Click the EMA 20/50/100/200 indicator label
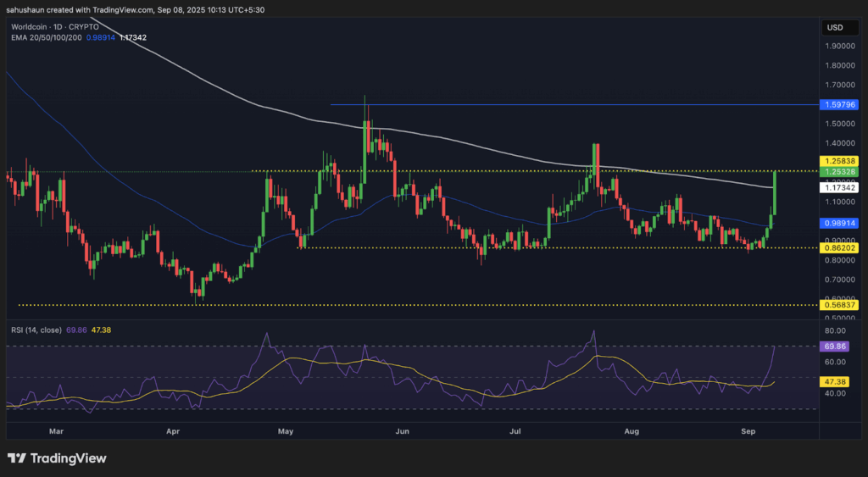The height and width of the screenshot is (477, 868). click(x=47, y=37)
